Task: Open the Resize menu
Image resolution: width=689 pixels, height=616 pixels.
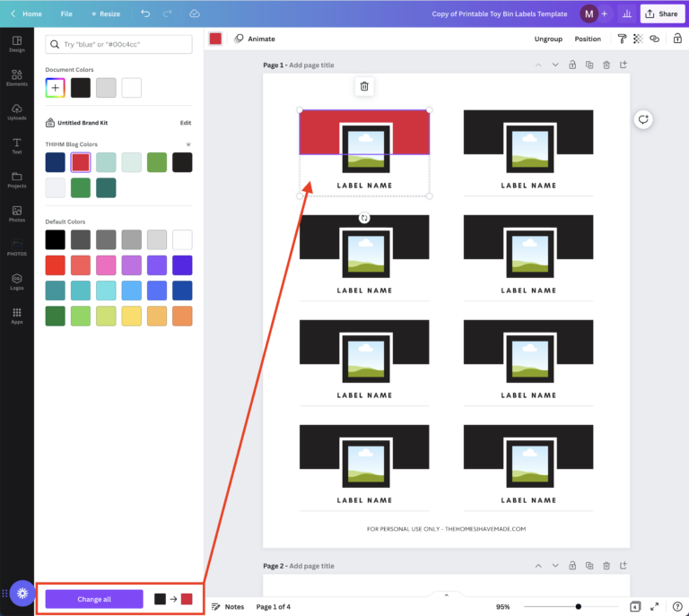Action: pyautogui.click(x=105, y=13)
